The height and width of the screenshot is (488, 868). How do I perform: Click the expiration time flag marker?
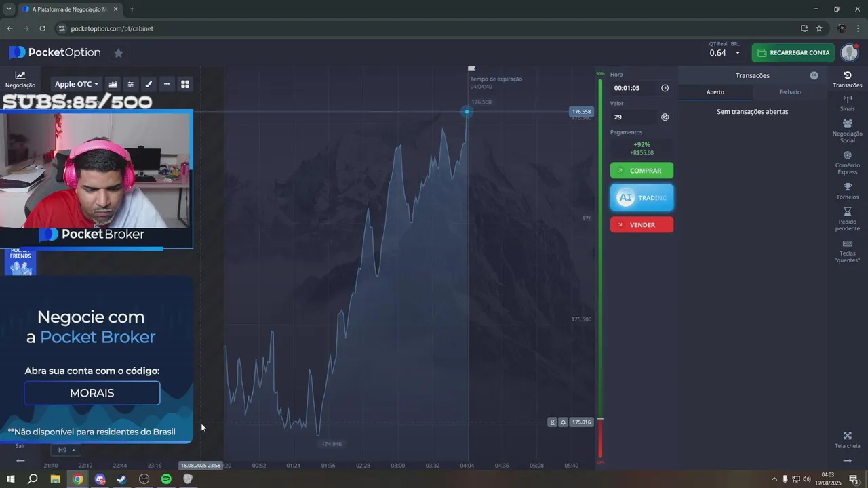pos(471,68)
